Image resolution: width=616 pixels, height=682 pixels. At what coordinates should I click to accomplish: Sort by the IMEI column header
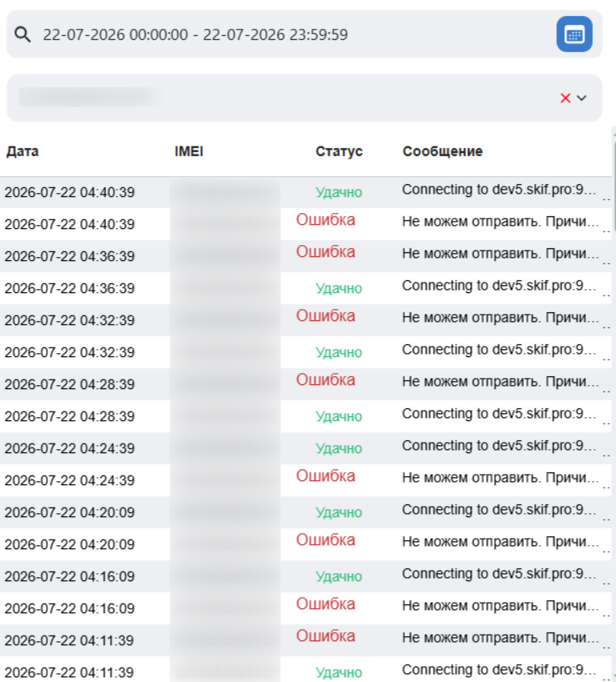click(189, 151)
